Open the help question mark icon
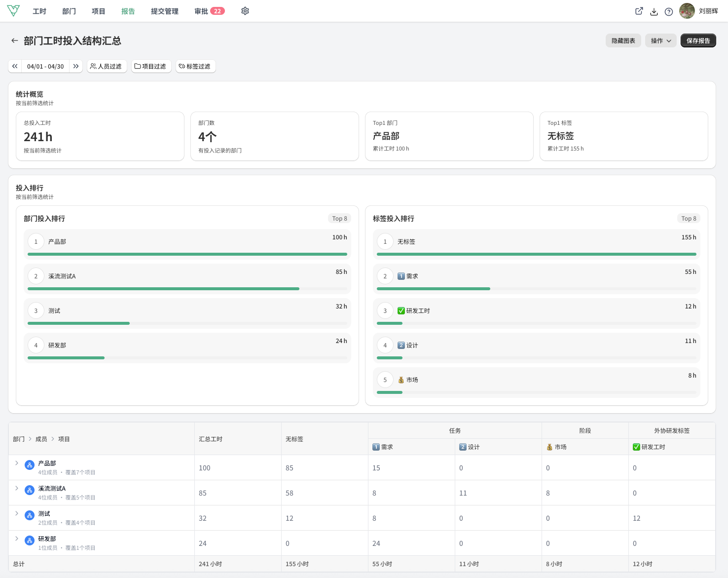This screenshot has width=728, height=578. pyautogui.click(x=669, y=11)
